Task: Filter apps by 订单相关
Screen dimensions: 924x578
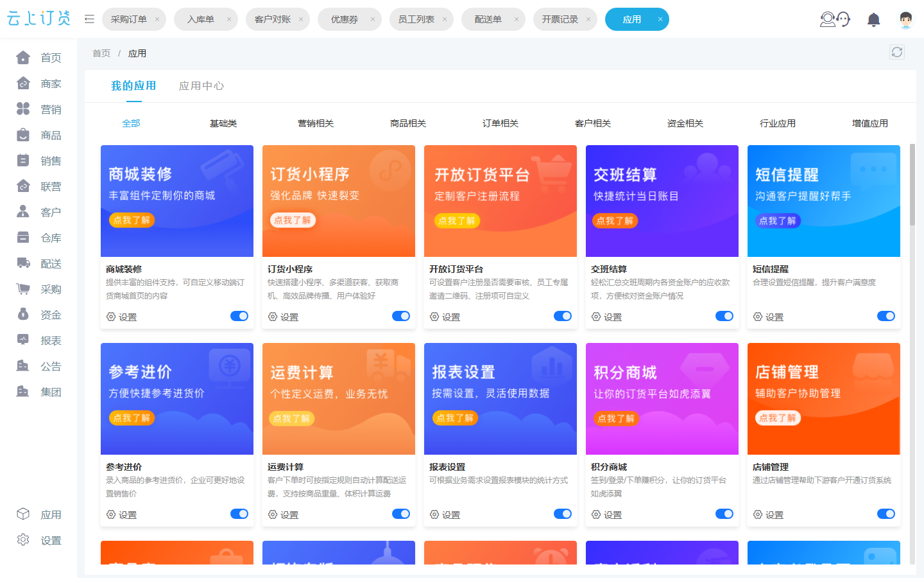Action: (501, 123)
